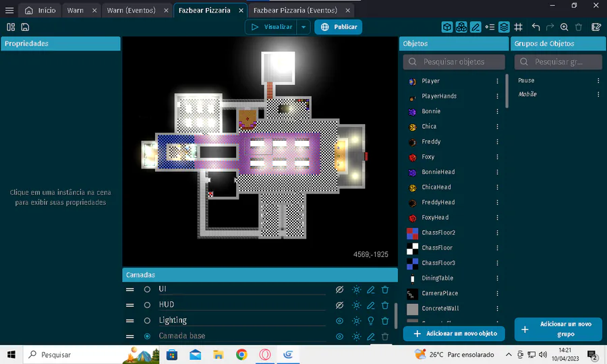
Task: Toggle the grid icon
Action: 519,27
